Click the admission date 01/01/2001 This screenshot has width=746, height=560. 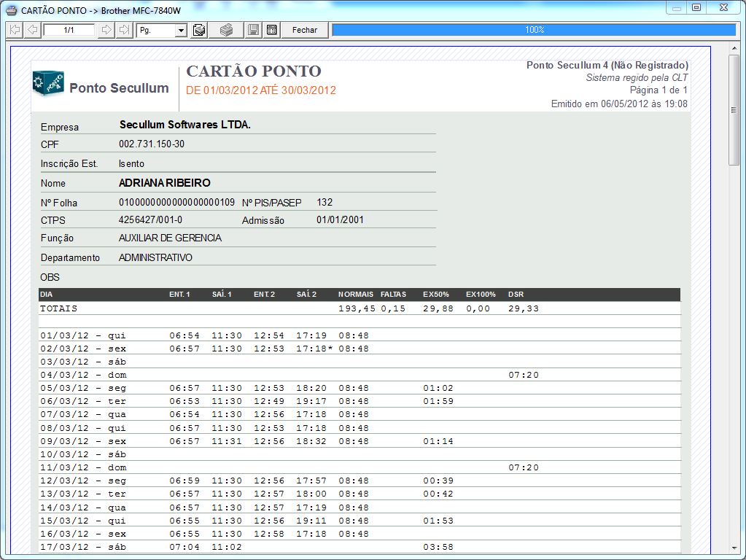point(340,219)
